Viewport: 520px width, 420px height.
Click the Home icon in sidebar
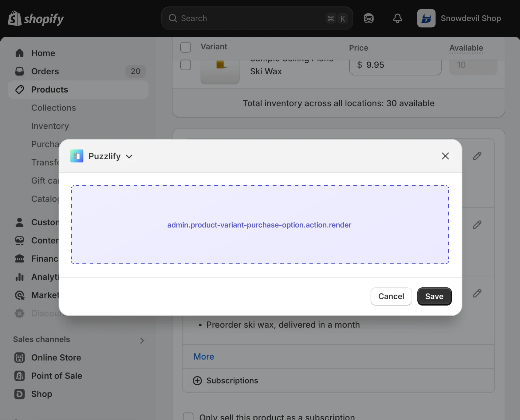[20, 53]
